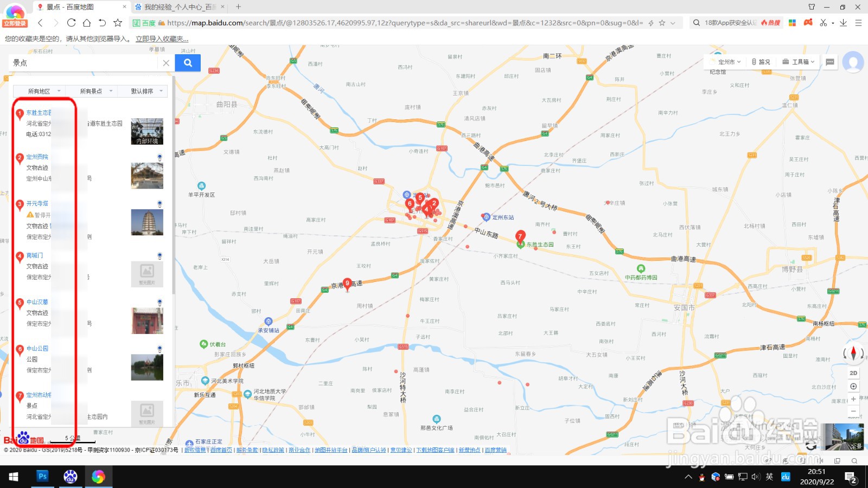868x488 pixels.
Task: Open the 工具箱 toolbox dropdown
Action: [799, 62]
